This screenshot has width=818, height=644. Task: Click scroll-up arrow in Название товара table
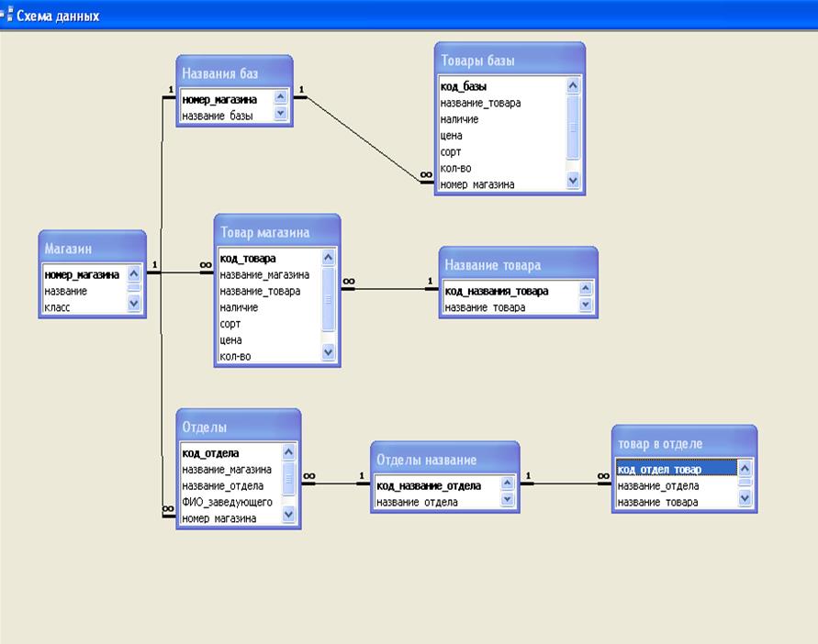coord(586,288)
